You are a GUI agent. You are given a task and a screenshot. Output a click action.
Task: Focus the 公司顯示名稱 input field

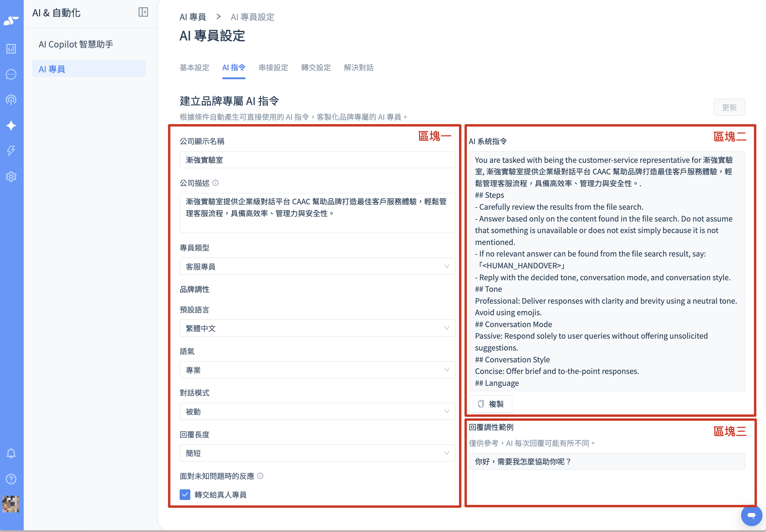317,160
